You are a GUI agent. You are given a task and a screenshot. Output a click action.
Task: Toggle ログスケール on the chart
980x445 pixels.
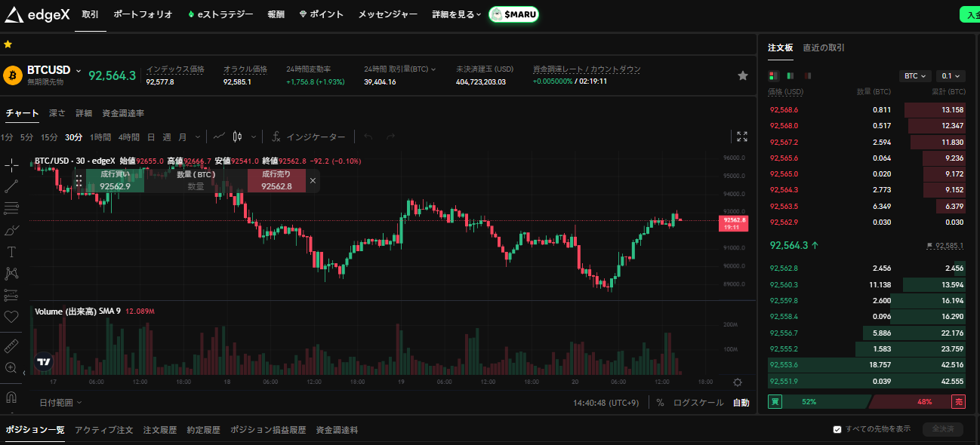coord(698,403)
